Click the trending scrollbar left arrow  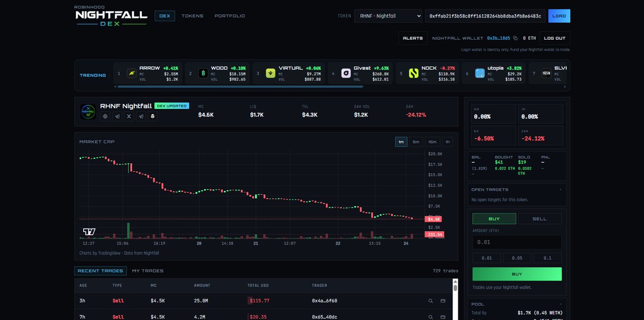pyautogui.click(x=115, y=86)
